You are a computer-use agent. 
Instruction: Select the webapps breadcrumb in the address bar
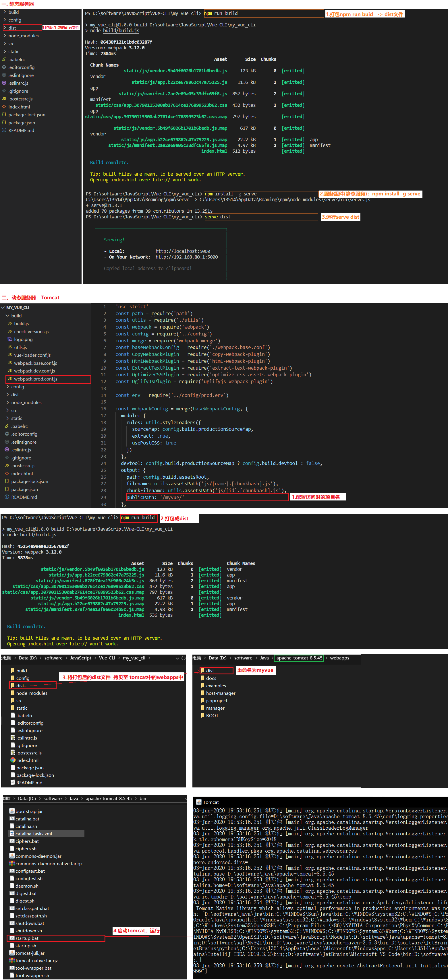(339, 658)
